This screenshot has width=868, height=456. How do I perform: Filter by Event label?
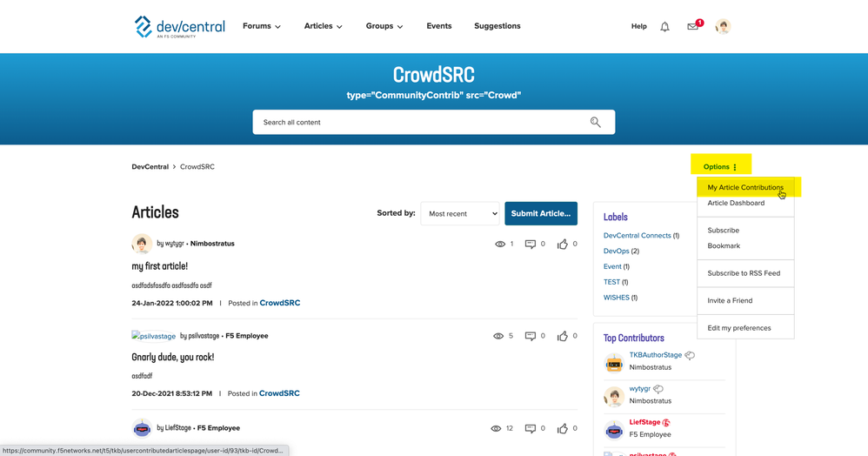pos(612,266)
